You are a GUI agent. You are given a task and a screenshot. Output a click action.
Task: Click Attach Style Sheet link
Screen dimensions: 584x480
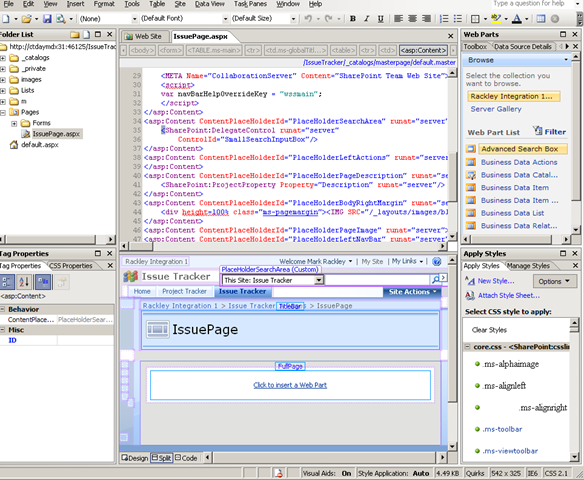click(x=509, y=296)
